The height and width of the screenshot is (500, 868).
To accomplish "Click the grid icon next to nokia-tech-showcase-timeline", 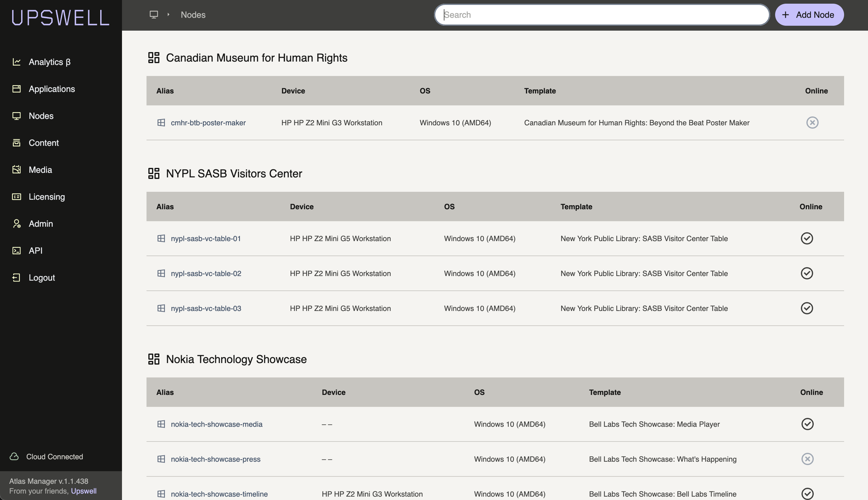I will coord(162,494).
